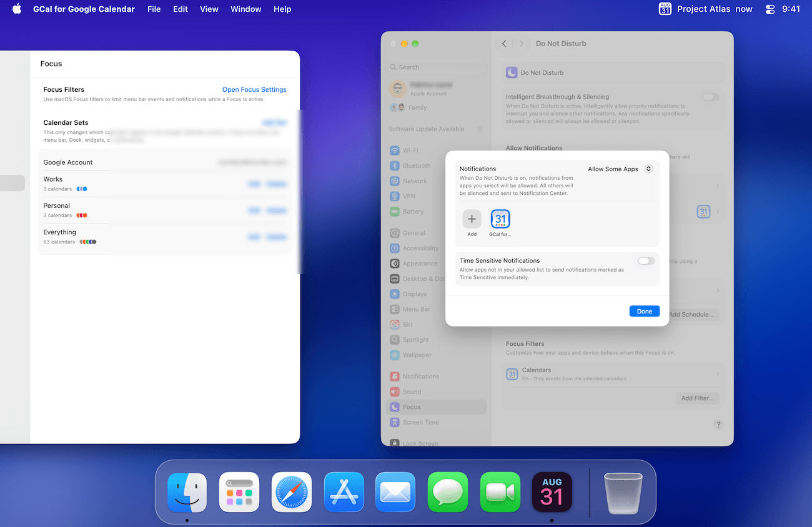Open the Apple menu
The height and width of the screenshot is (527, 812).
tap(17, 9)
